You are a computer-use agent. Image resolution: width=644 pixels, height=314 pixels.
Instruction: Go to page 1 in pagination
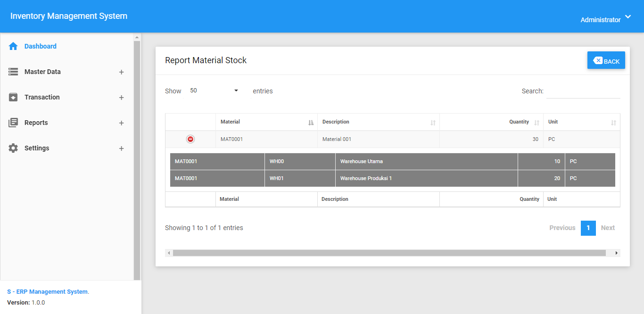click(x=588, y=228)
